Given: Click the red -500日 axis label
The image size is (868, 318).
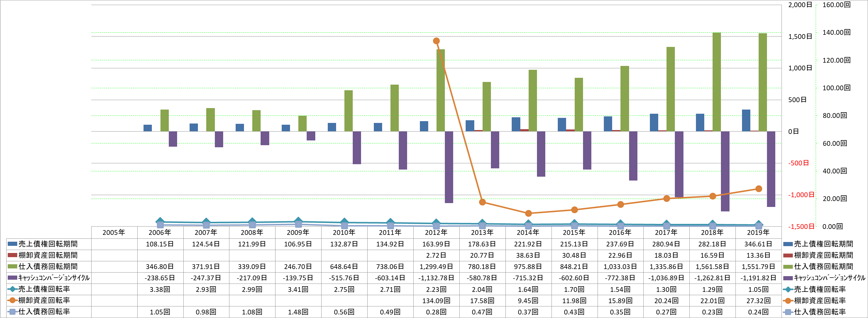Looking at the screenshot, I should point(798,163).
